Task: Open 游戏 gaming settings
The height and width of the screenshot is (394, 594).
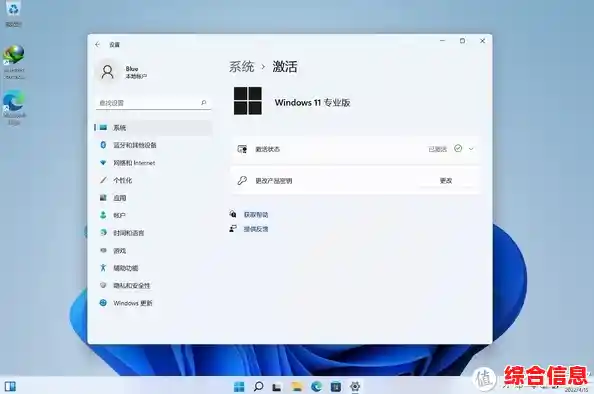Action: point(153,250)
